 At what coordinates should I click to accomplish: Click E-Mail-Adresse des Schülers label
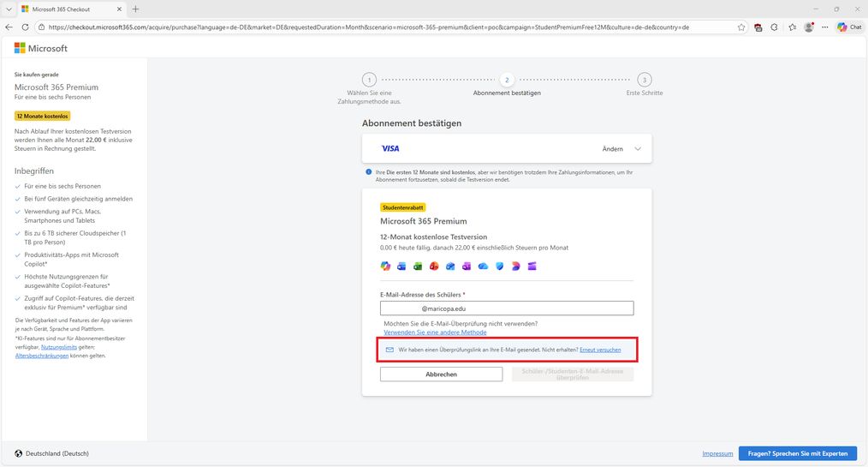422,295
